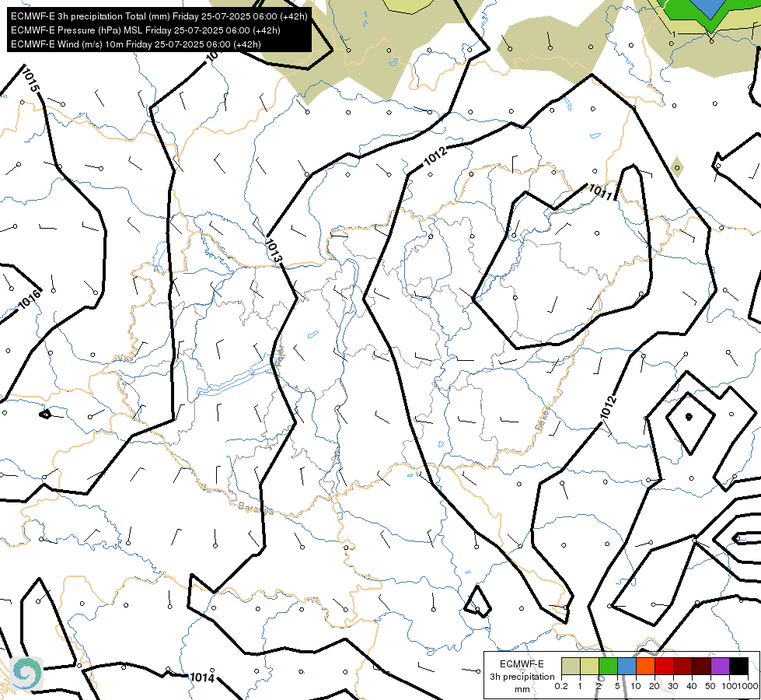Click the ECMWF-E label in the legend
The width and height of the screenshot is (761, 700).
click(522, 664)
